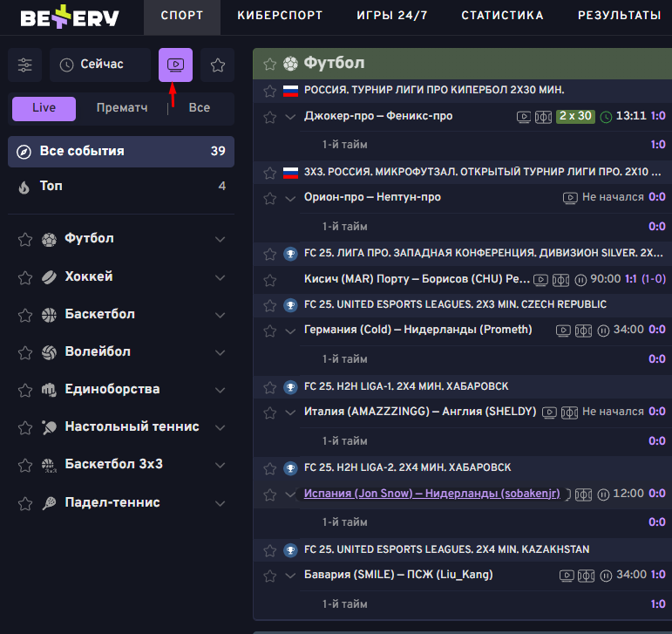Screen dimensions: 672x634
Task: Click volleyball icon next to Волейбол
Action: 49,352
